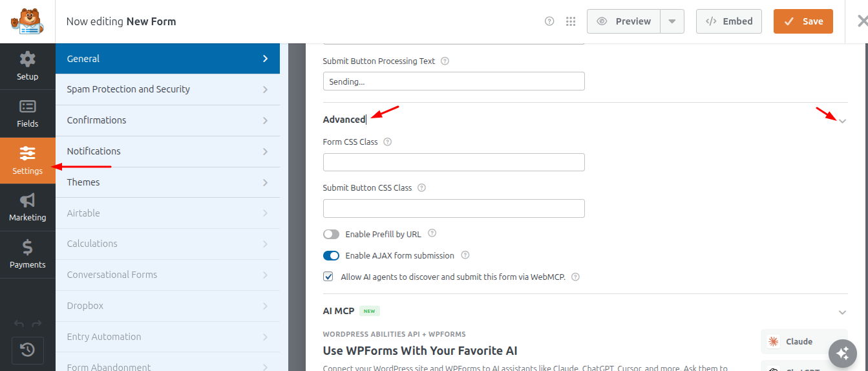Screen dimensions: 868x371
Task: Open the Marketing panel
Action: pyautogui.click(x=28, y=207)
